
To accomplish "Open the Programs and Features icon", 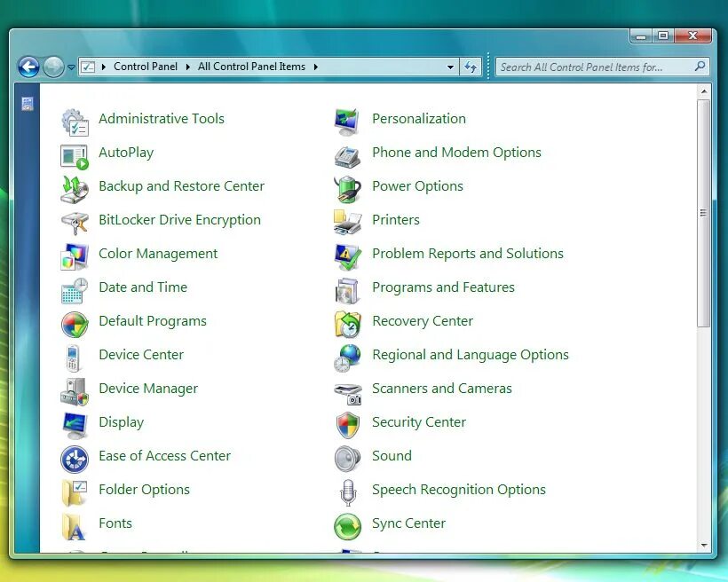I will tap(347, 290).
